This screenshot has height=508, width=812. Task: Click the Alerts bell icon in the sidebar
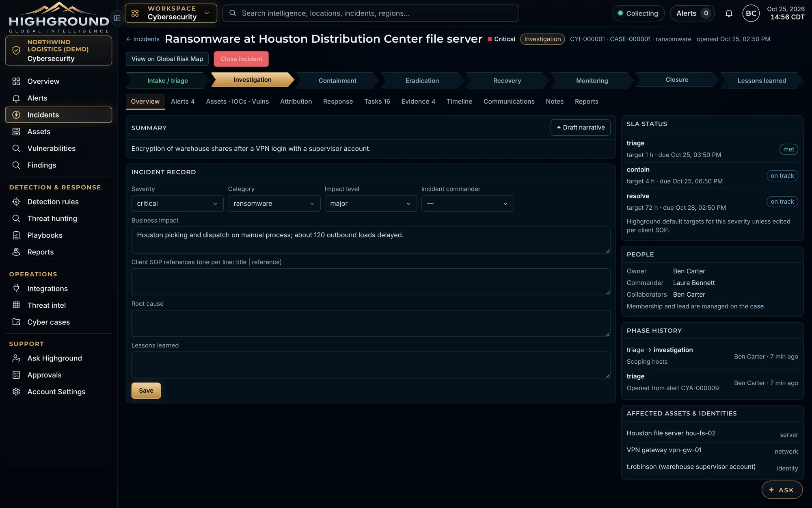[16, 98]
